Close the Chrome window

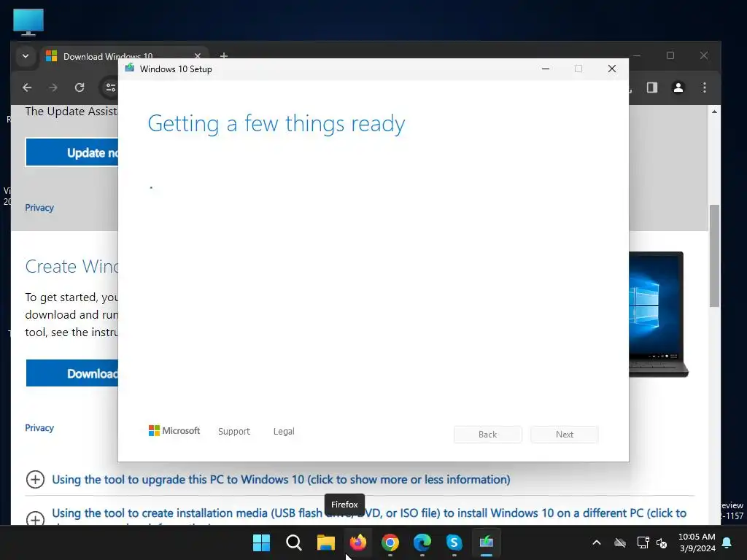(704, 55)
